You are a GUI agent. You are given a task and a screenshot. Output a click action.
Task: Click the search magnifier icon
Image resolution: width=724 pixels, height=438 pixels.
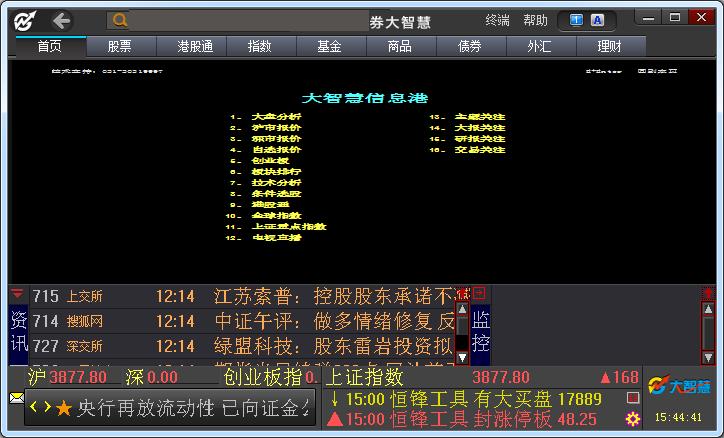pos(119,20)
